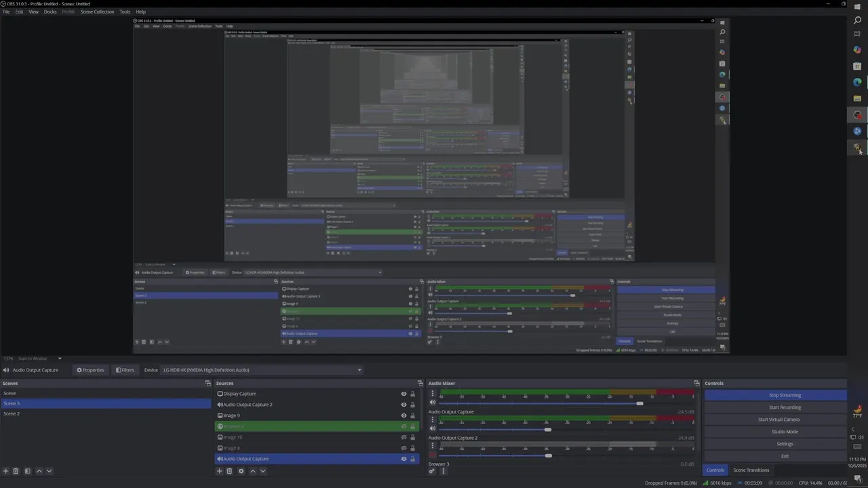Select Scene 2 in Scenes list

pos(106,413)
